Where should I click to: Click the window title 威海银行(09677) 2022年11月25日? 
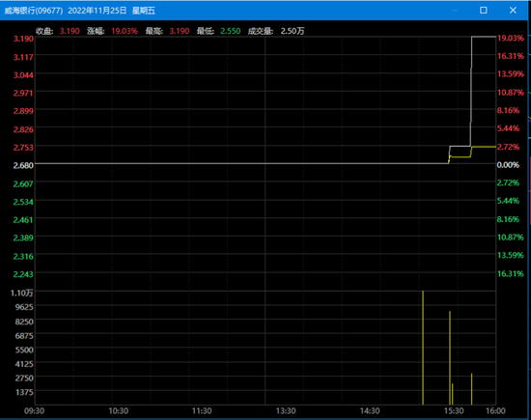[66, 11]
